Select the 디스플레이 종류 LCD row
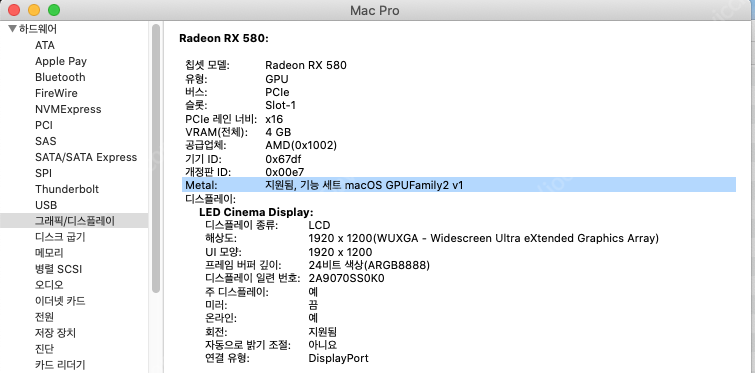755x373 pixels. point(268,225)
